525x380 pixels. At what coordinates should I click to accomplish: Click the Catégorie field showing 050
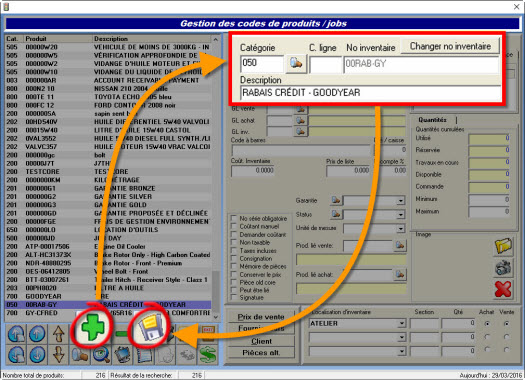(x=262, y=64)
